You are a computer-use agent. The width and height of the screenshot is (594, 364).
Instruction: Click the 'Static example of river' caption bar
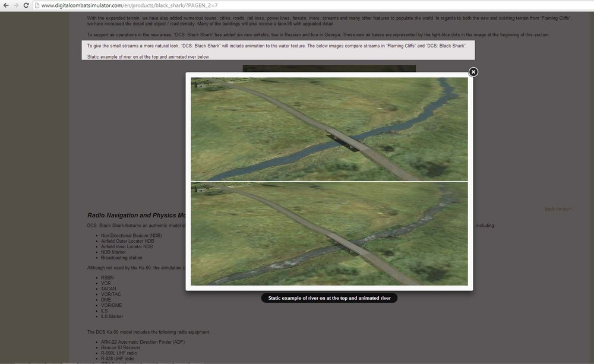[x=329, y=297]
